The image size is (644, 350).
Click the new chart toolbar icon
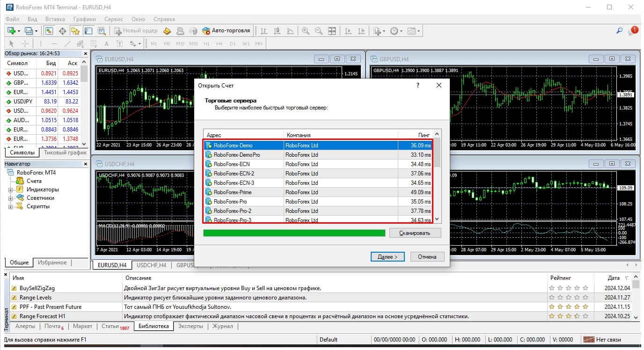12,31
